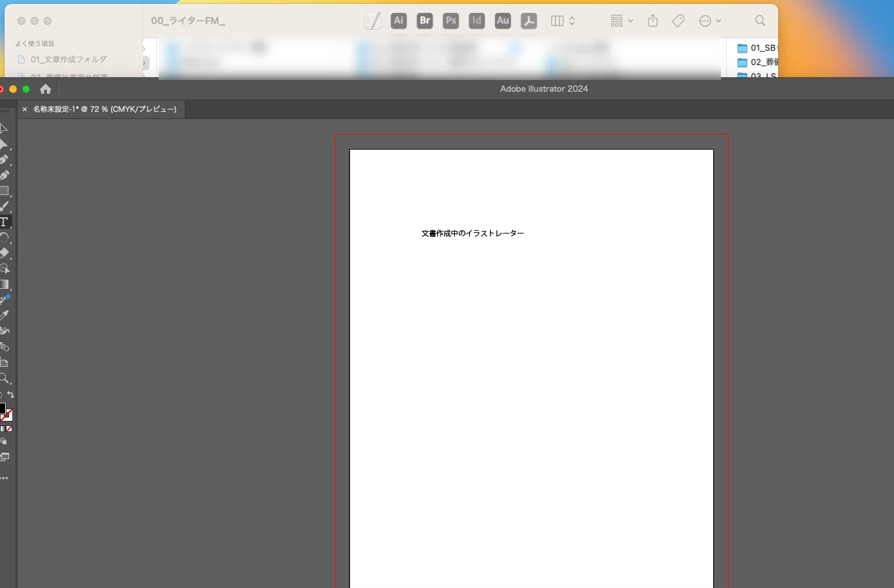Select the Gradient tool
Viewport: 894px width, 588px height.
pos(4,284)
